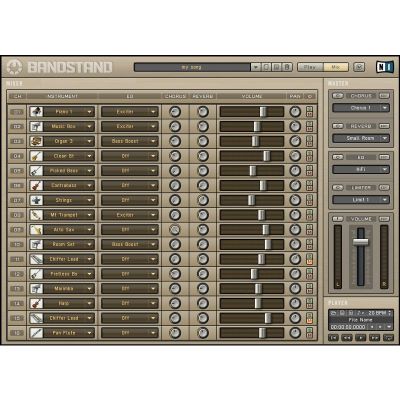The width and height of the screenshot is (400, 400).
Task: Switch to the Mix view tab
Action: coord(336,67)
